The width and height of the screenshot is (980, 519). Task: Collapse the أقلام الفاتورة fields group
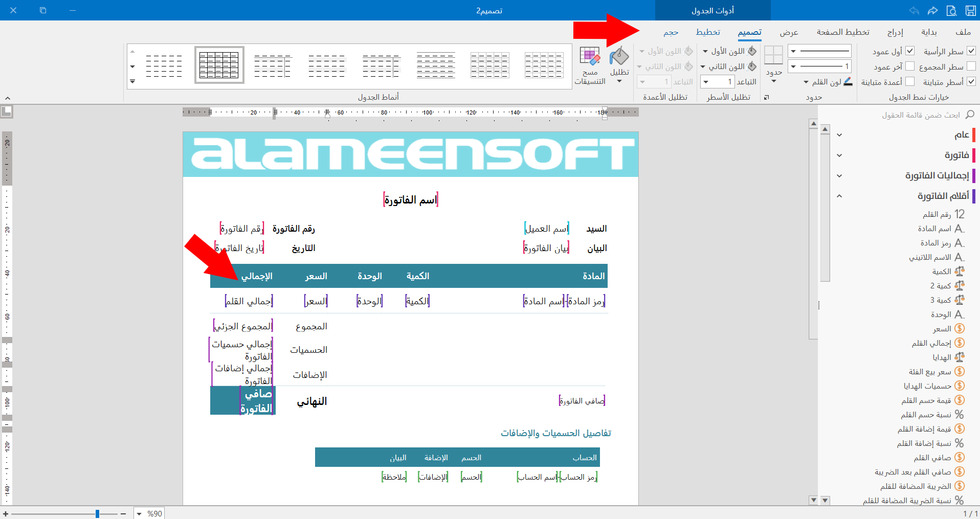[839, 196]
